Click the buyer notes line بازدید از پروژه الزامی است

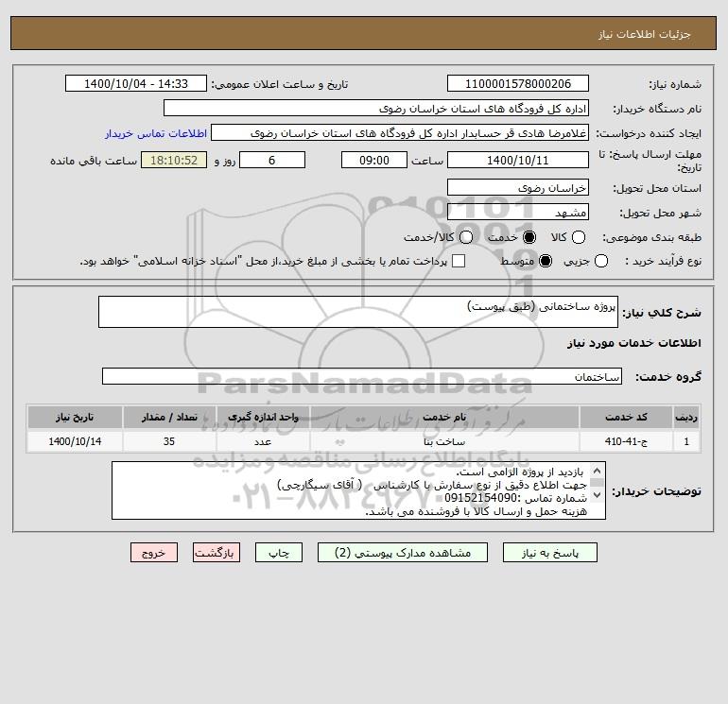(519, 472)
